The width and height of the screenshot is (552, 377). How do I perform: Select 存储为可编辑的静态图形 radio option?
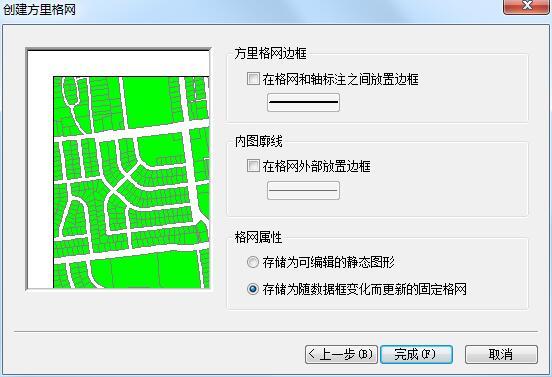[253, 262]
